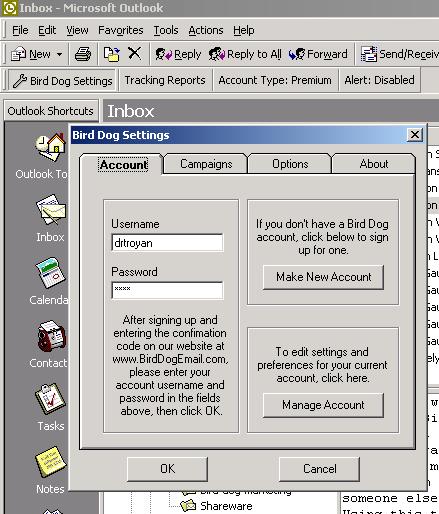Click the Send/Receive toolbar button

(x=399, y=54)
